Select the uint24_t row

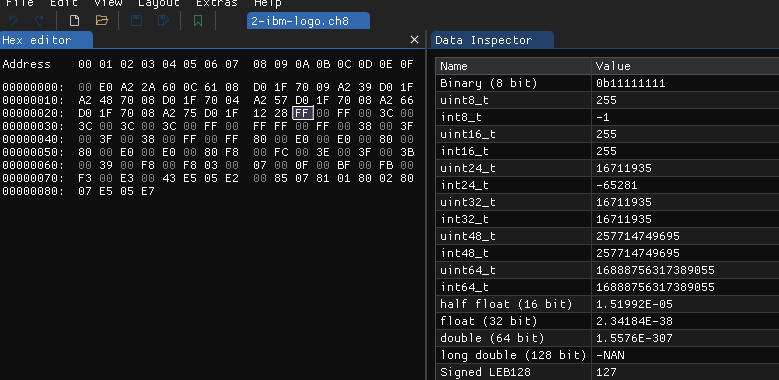[608, 168]
